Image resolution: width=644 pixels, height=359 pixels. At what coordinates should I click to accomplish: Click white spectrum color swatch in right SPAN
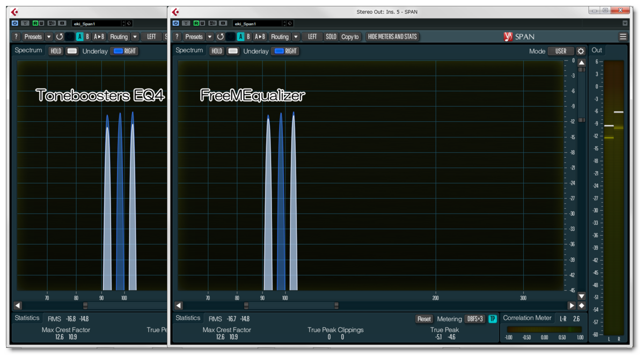[x=233, y=51]
